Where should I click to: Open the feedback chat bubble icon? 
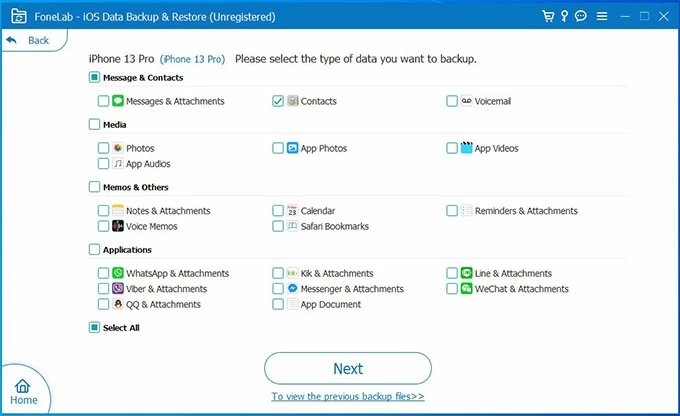coord(582,17)
